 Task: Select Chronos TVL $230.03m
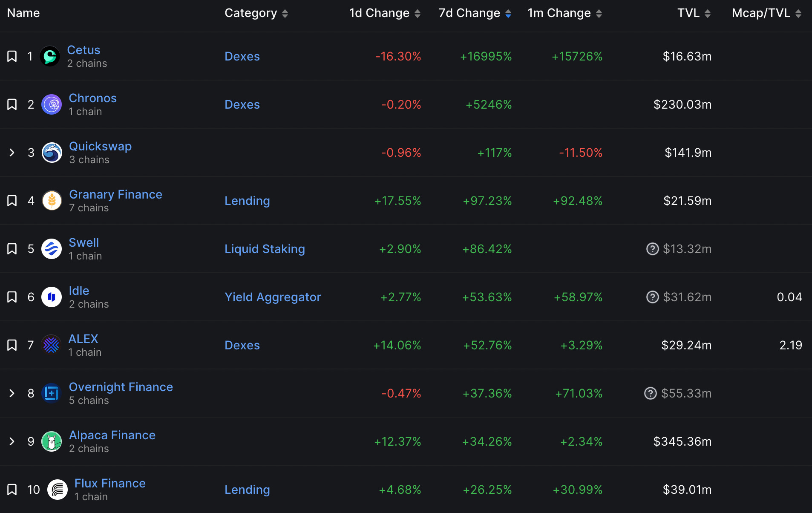pyautogui.click(x=682, y=104)
